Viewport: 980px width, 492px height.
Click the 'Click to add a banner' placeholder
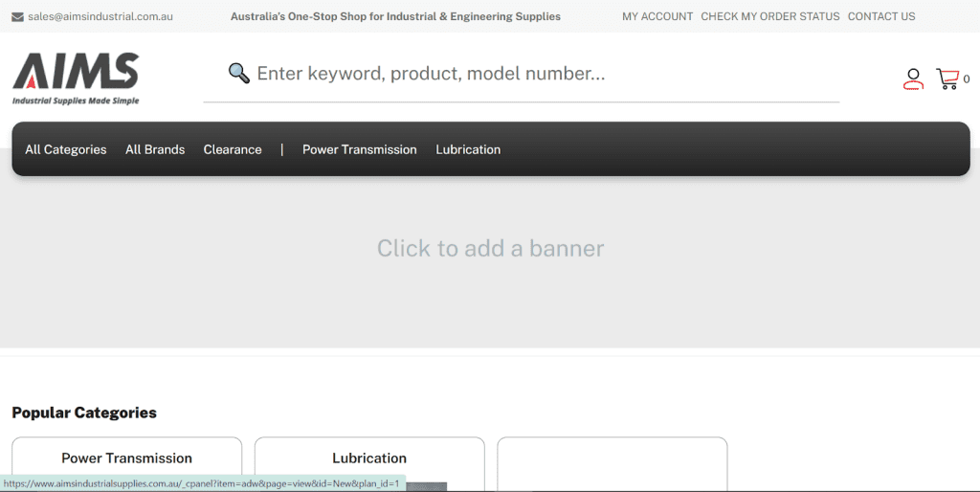[x=490, y=249]
